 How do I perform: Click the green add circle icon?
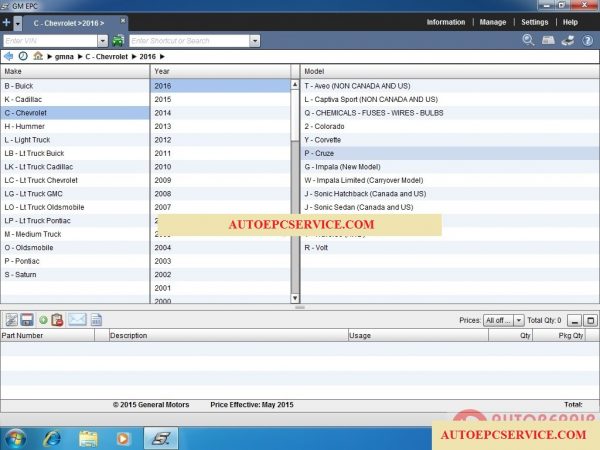coord(43,320)
